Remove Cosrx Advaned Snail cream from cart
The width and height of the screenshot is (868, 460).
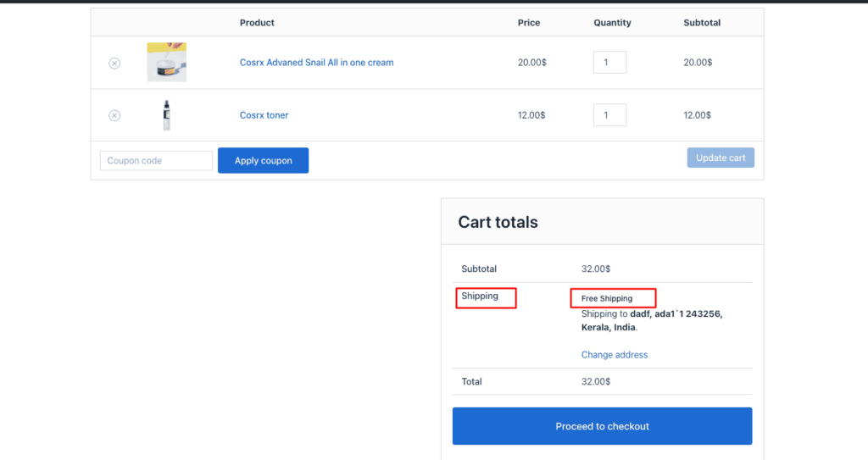[114, 63]
